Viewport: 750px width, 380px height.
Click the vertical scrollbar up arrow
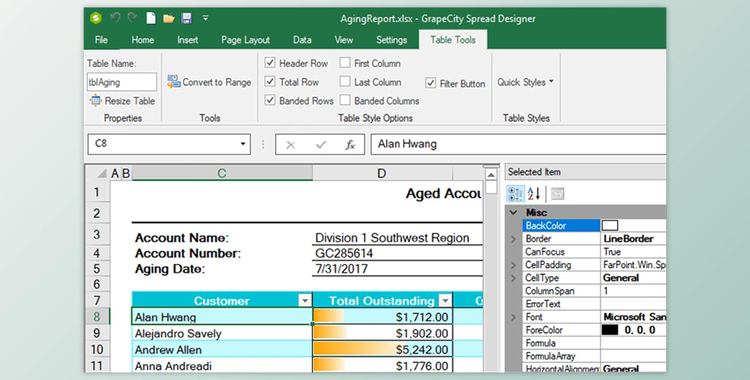(491, 175)
